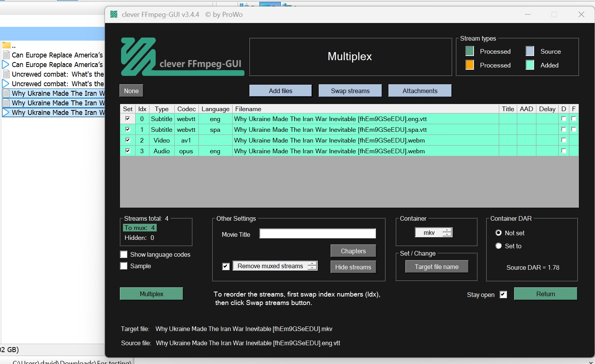The width and height of the screenshot is (595, 364).
Task: Click the clever FFmpeg-GUI logo banner
Action: 183,57
